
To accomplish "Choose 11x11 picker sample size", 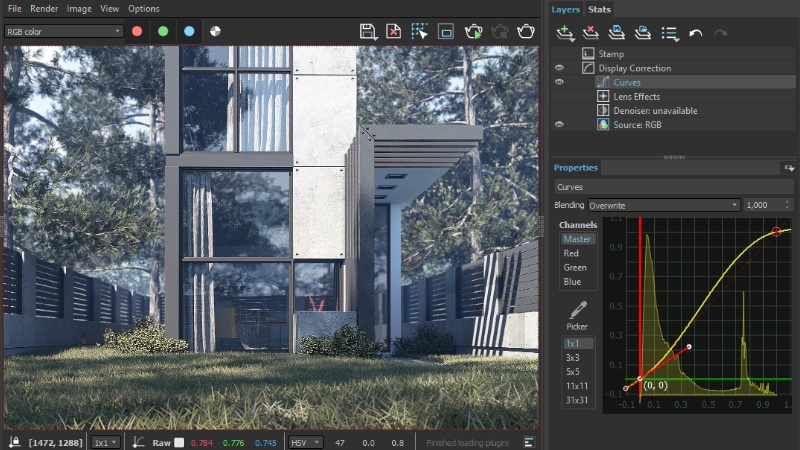I will point(578,386).
